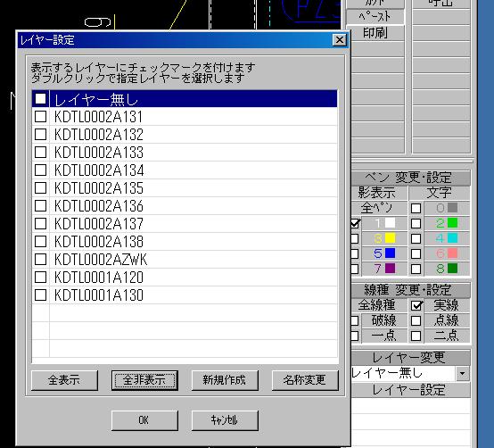Uncheck pen 1 white checkbox
The height and width of the screenshot is (448, 494).
[x=355, y=223]
